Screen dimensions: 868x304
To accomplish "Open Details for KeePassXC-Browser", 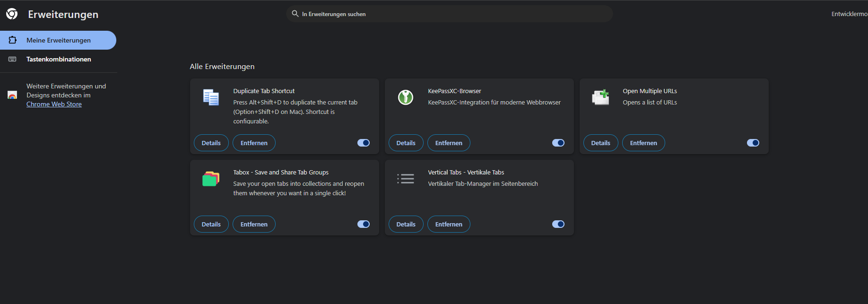I will pyautogui.click(x=406, y=143).
